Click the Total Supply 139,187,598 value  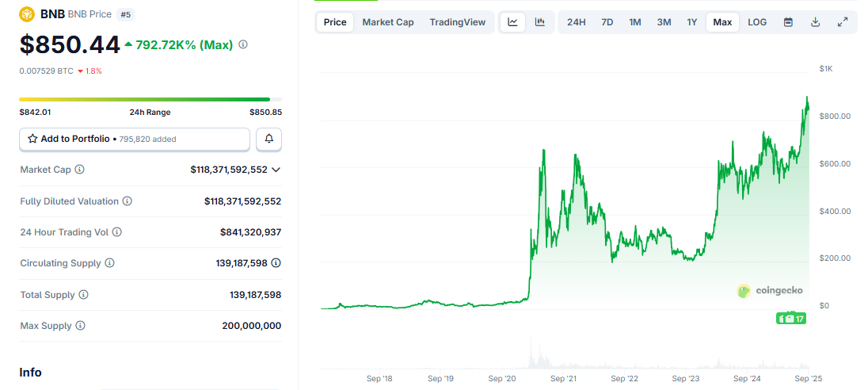[255, 295]
